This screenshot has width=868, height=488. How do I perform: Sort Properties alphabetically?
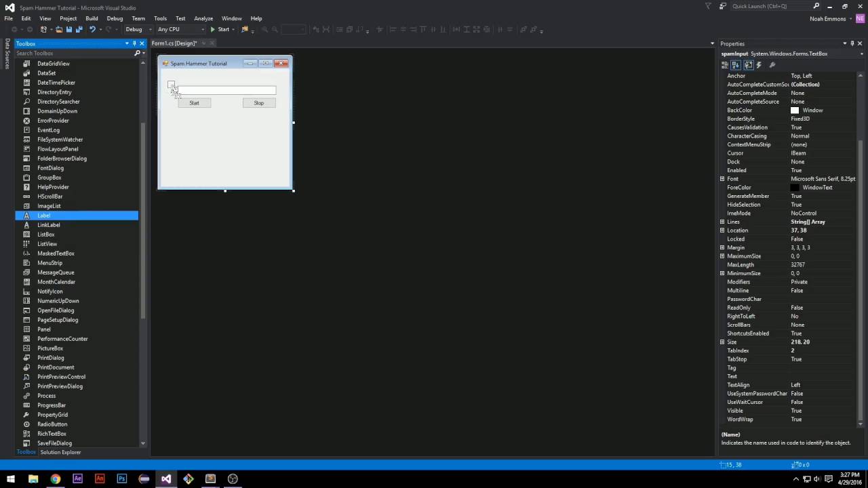tap(736, 65)
